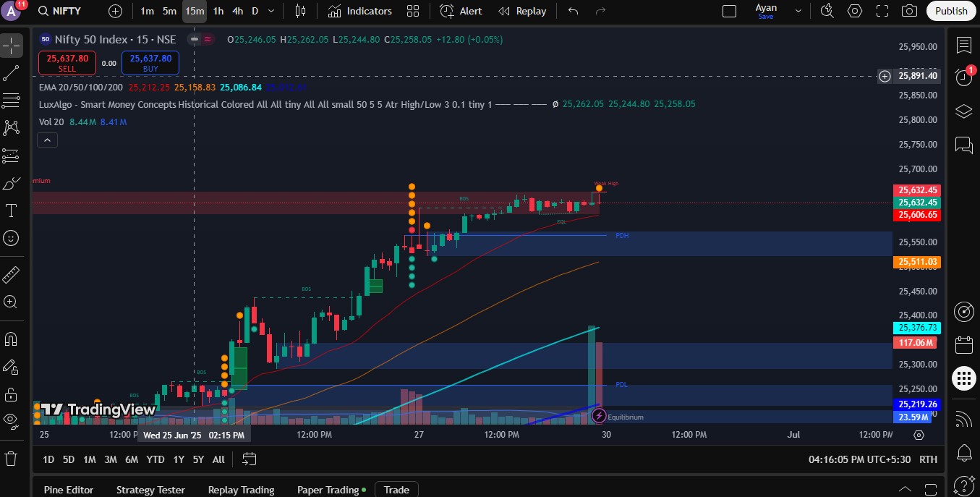Open the Alerts bell in right sidebar
This screenshot has height=497, width=980.
tap(963, 453)
